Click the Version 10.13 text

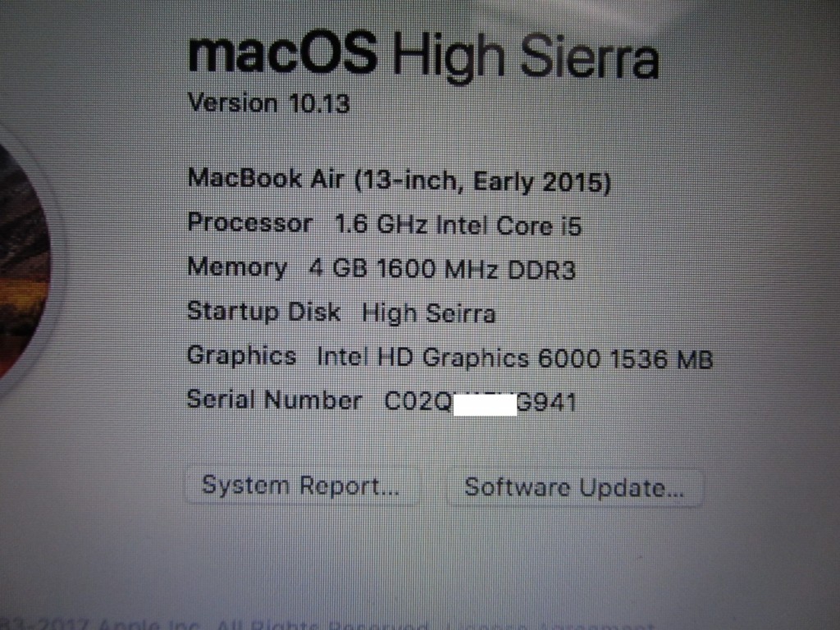click(269, 103)
